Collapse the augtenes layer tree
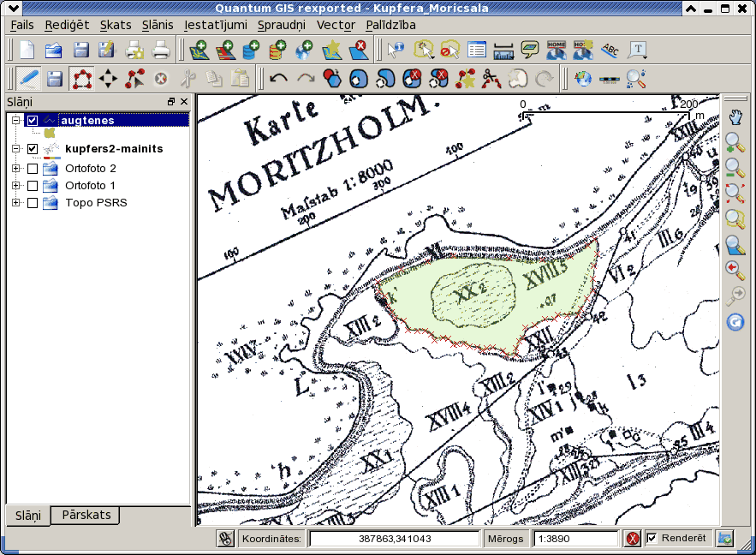The width and height of the screenshot is (756, 555). [16, 120]
